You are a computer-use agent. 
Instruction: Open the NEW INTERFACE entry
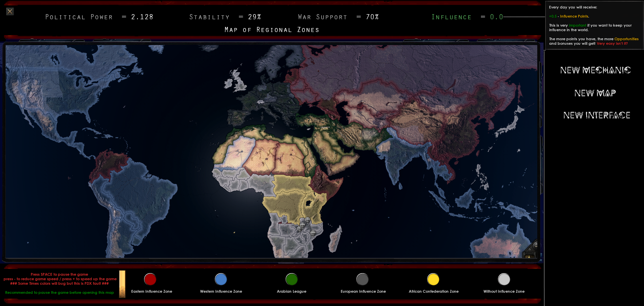[x=597, y=115]
